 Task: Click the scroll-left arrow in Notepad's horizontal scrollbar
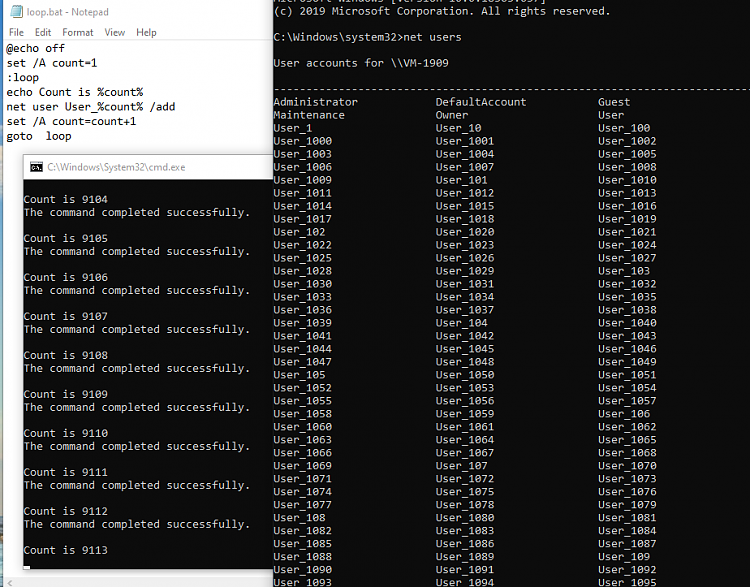tap(9, 583)
